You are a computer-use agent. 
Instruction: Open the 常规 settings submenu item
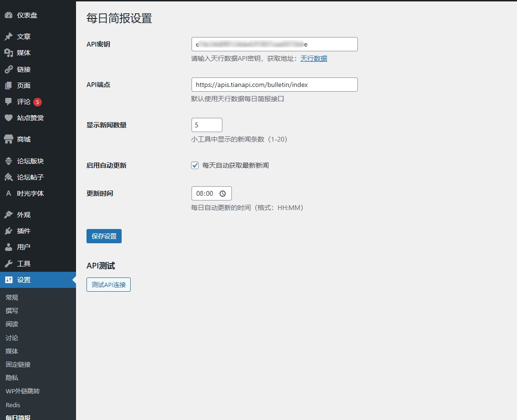(x=12, y=297)
